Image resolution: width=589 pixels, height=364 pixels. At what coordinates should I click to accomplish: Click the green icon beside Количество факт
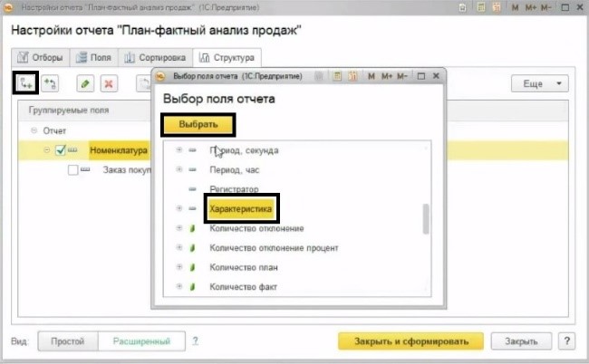(x=192, y=287)
